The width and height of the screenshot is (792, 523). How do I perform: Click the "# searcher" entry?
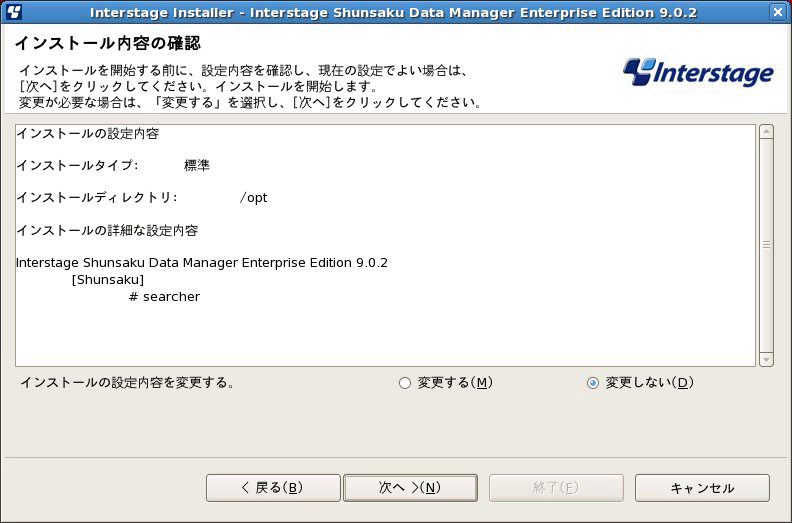(x=165, y=297)
